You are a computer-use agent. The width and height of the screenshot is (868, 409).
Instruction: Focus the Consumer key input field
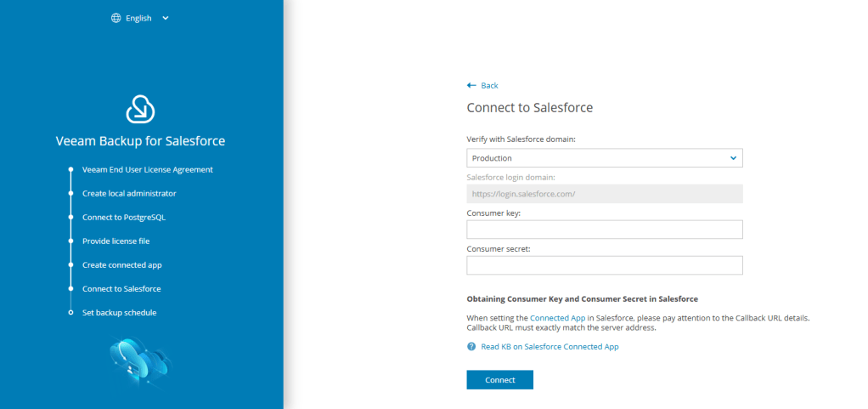tap(604, 230)
